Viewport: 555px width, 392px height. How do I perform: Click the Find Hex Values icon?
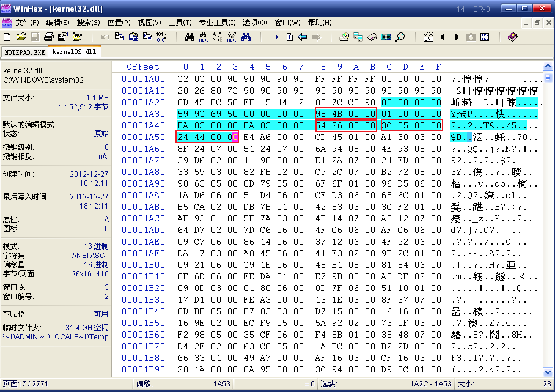[x=203, y=37]
